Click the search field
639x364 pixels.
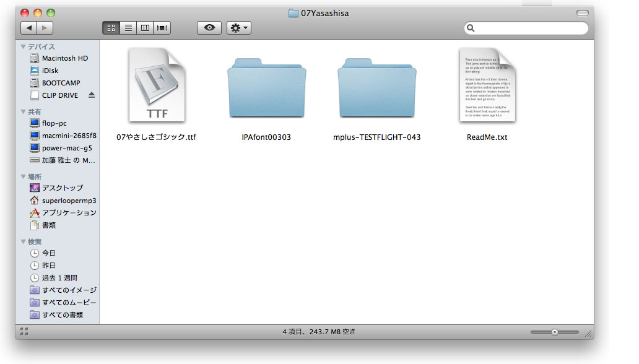pyautogui.click(x=529, y=28)
